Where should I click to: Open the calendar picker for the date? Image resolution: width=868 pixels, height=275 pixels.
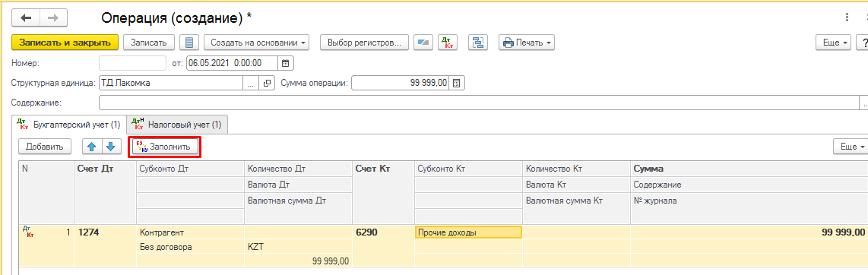pyautogui.click(x=286, y=63)
